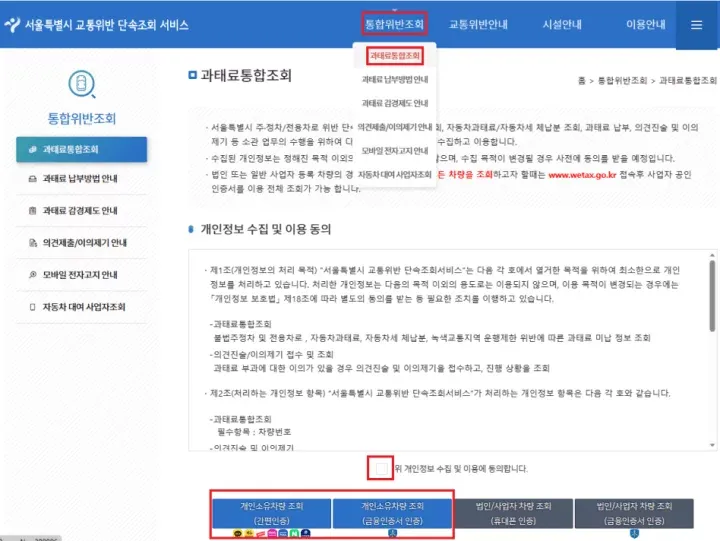Click 법인/사업자 차량 조회 (금융인증서 인증) button
Viewport: 720px width, 541px height.
click(x=634, y=513)
